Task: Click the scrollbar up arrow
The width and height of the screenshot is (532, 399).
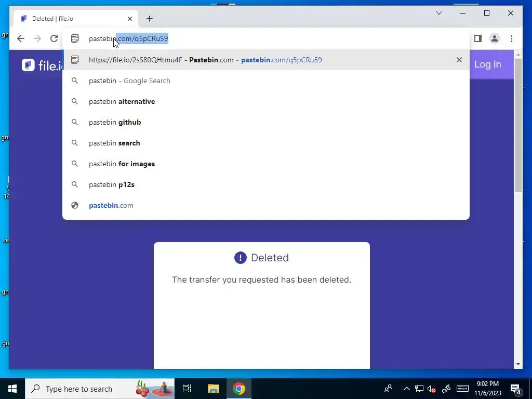Action: tap(518, 54)
